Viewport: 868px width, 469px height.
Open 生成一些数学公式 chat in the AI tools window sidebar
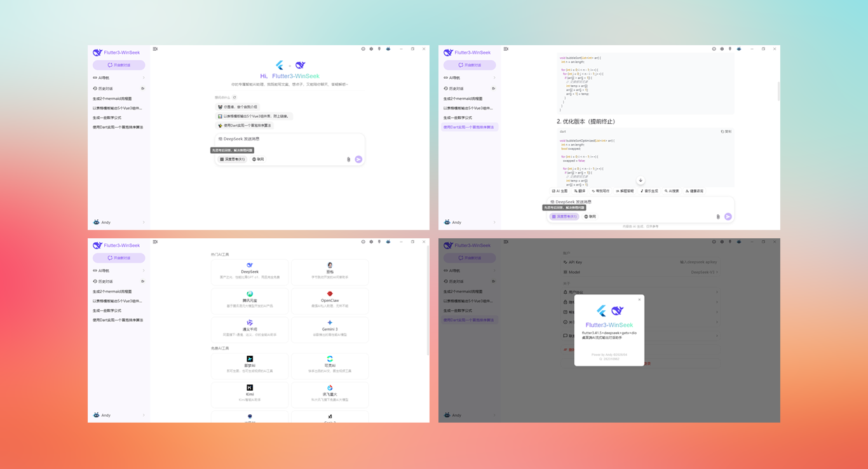[x=107, y=311]
